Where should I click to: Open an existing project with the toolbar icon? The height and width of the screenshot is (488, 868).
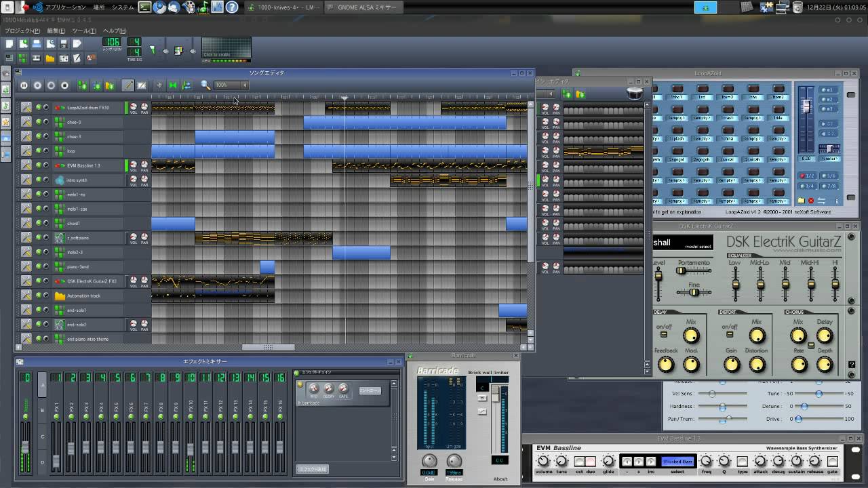click(37, 43)
